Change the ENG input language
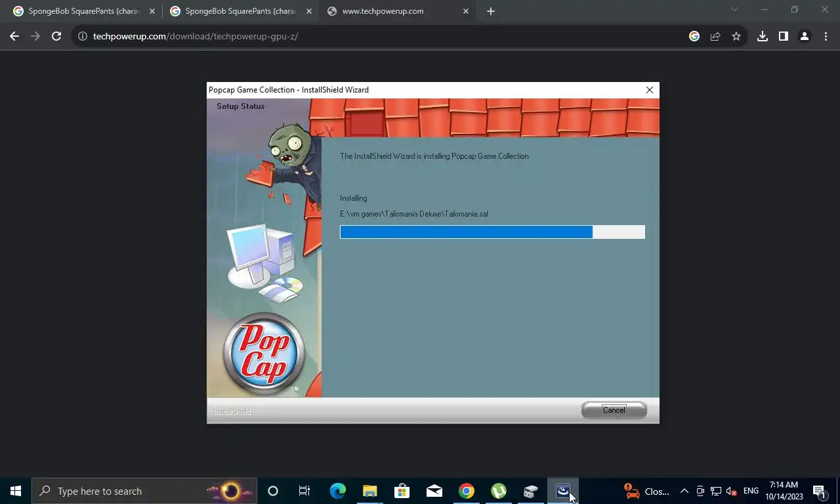840x504 pixels. (751, 491)
